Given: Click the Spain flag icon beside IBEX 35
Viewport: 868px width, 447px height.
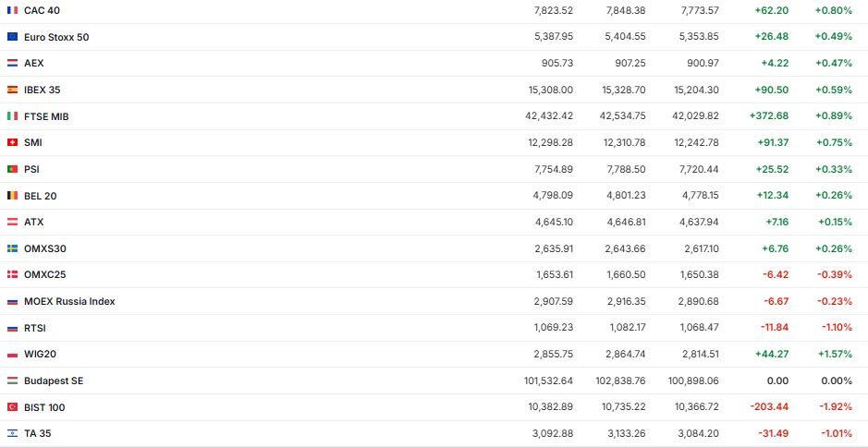Looking at the screenshot, I should tap(12, 90).
